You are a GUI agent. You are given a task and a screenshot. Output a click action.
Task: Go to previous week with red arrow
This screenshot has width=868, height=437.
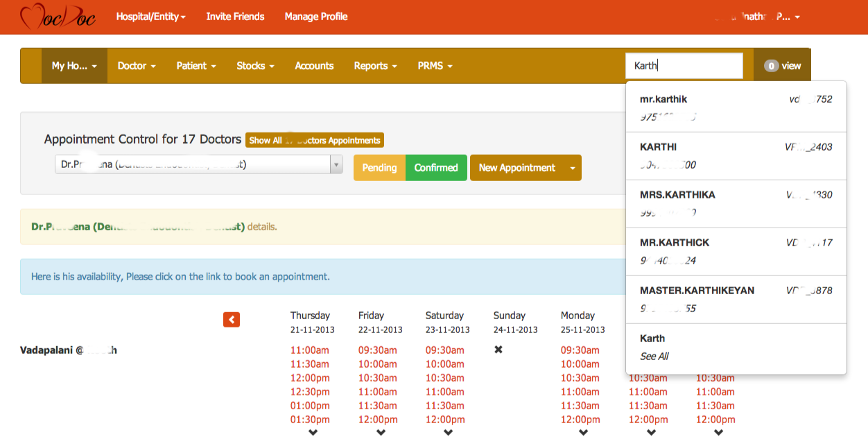point(232,319)
